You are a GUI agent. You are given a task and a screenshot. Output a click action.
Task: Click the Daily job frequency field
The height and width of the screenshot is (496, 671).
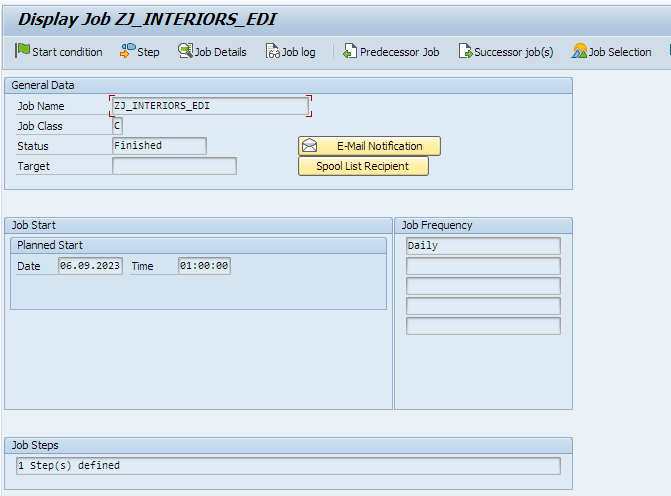(x=482, y=246)
